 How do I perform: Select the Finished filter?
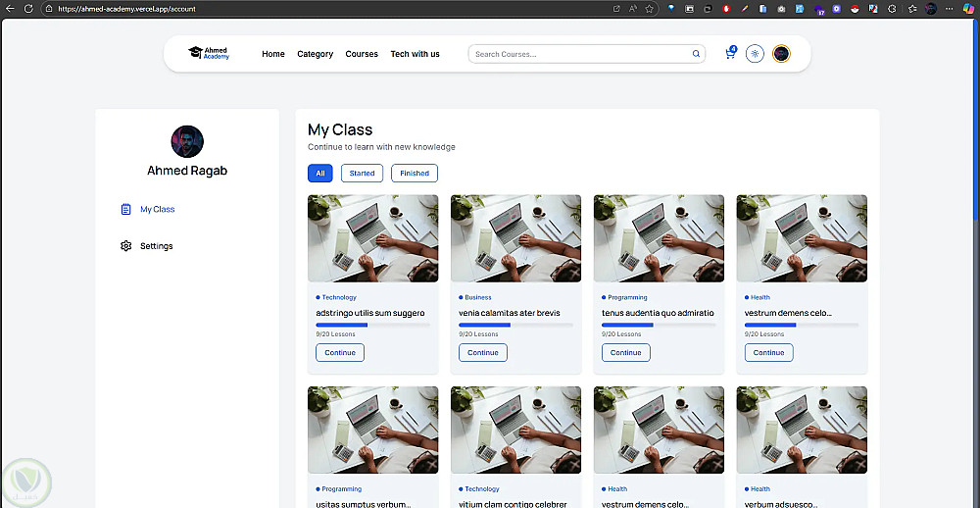415,174
